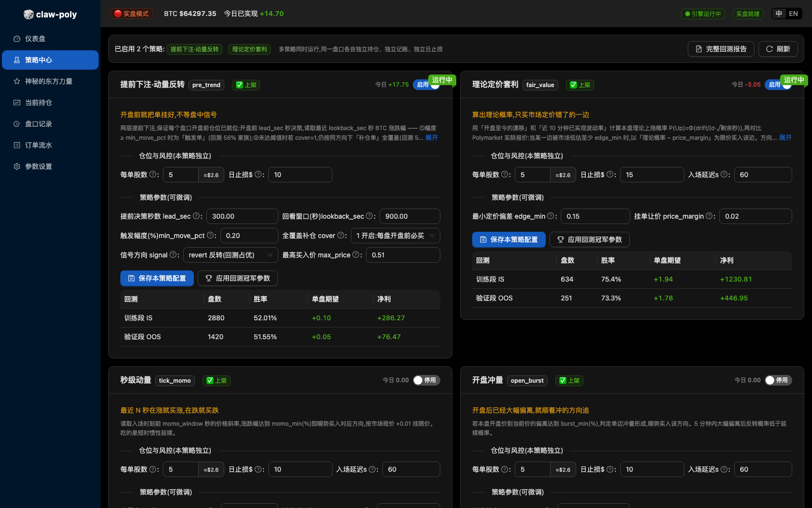Open help tooltip for lead_sec
Screen dimensions: 812x508
196,216
